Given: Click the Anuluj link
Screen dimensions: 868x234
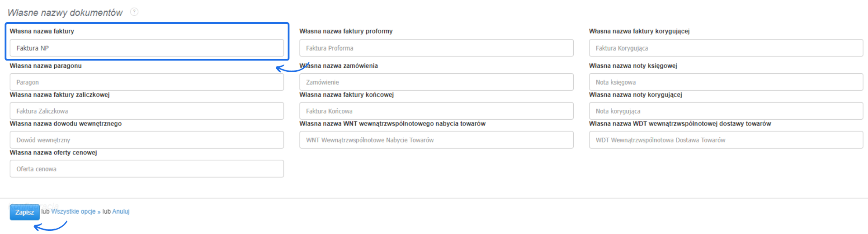Looking at the screenshot, I should (x=121, y=211).
